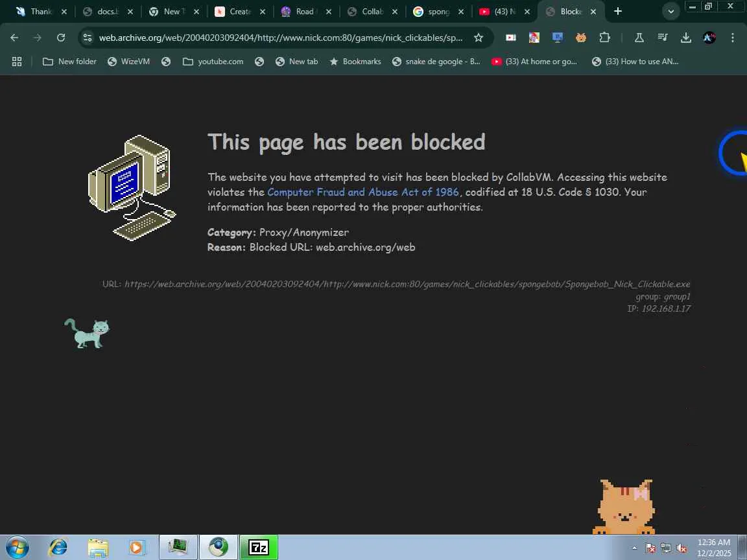The image size is (747, 560).
Task: Open the New folder bookmark folder
Action: [x=69, y=62]
